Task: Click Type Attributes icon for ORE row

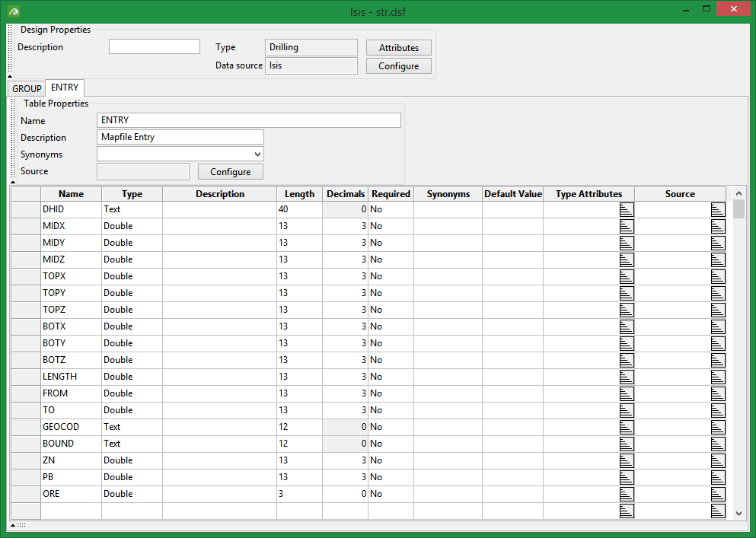Action: click(x=627, y=494)
